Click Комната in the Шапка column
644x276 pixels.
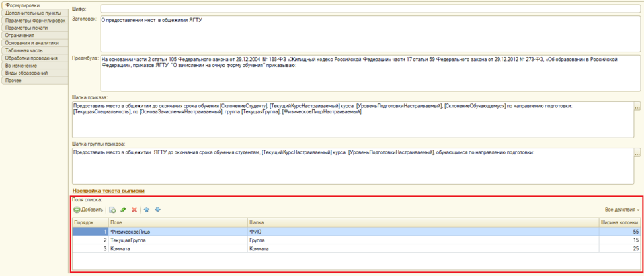pyautogui.click(x=423, y=248)
